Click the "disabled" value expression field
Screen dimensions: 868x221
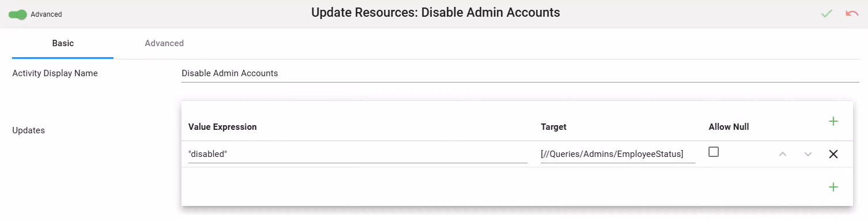(x=358, y=154)
